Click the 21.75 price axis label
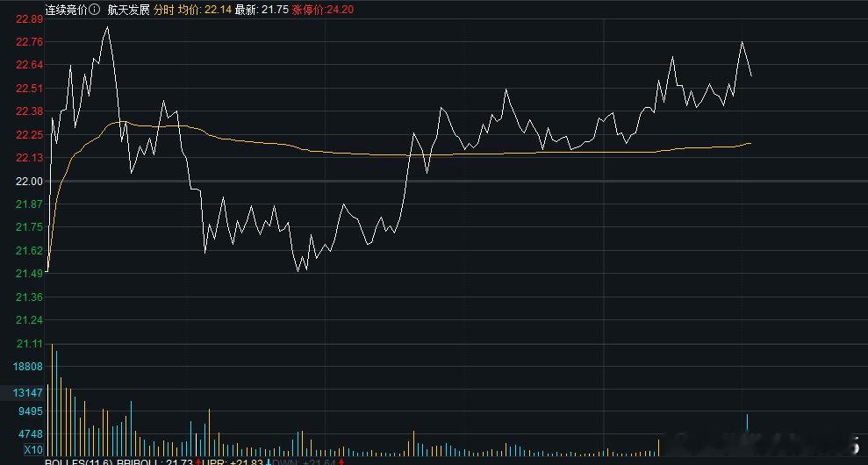 coord(29,227)
